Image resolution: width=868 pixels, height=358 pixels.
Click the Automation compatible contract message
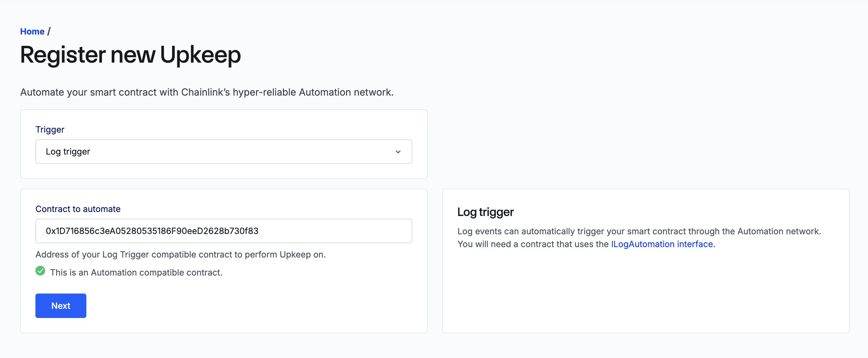tap(136, 272)
